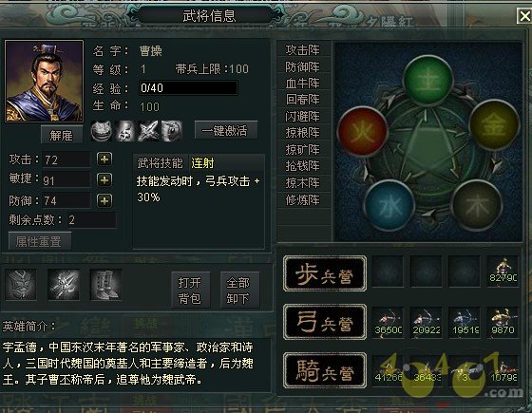Click the green 土 element orb
This screenshot has height=413, width=532.
pyautogui.click(x=428, y=81)
